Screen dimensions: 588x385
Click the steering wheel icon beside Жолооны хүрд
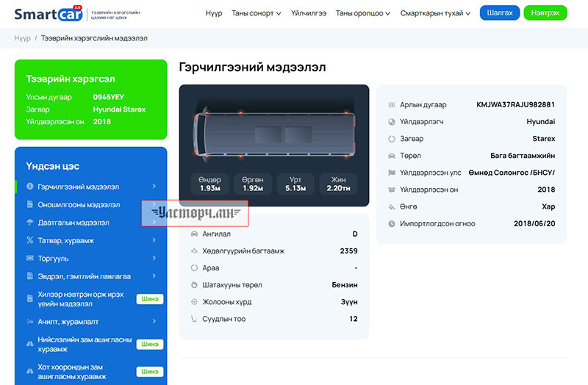[194, 302]
